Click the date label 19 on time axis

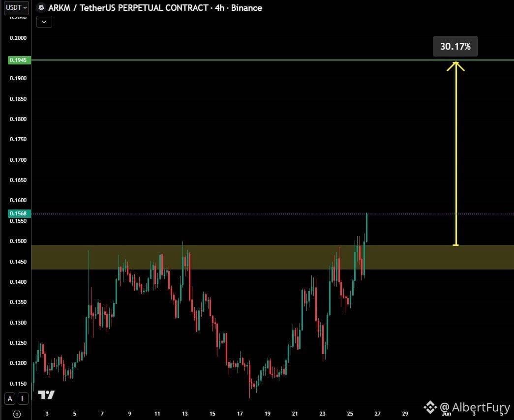click(x=268, y=414)
